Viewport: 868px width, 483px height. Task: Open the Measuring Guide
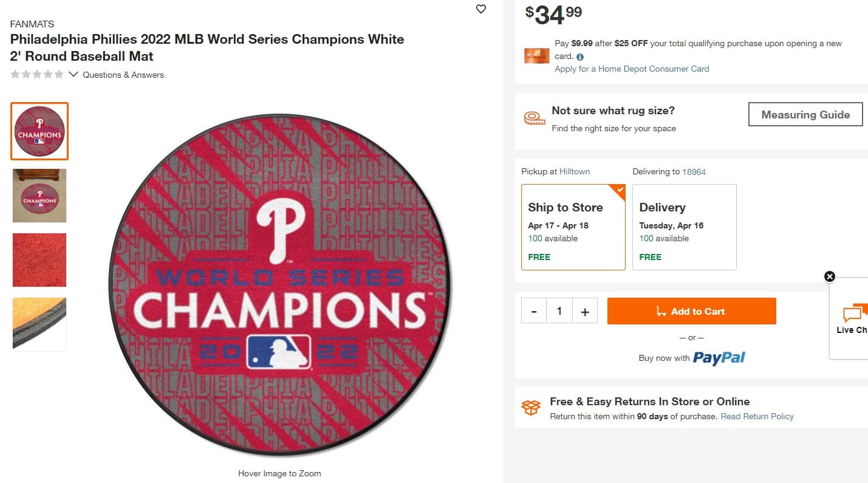click(x=805, y=114)
